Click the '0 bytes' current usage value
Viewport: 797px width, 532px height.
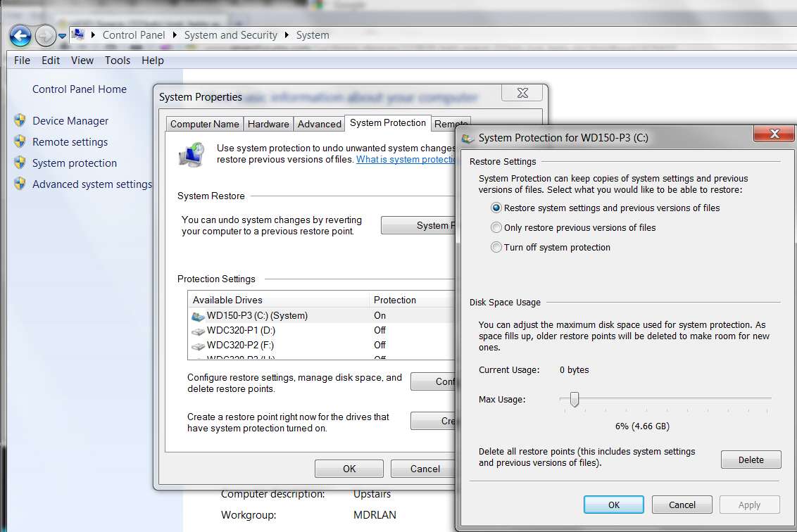point(575,370)
